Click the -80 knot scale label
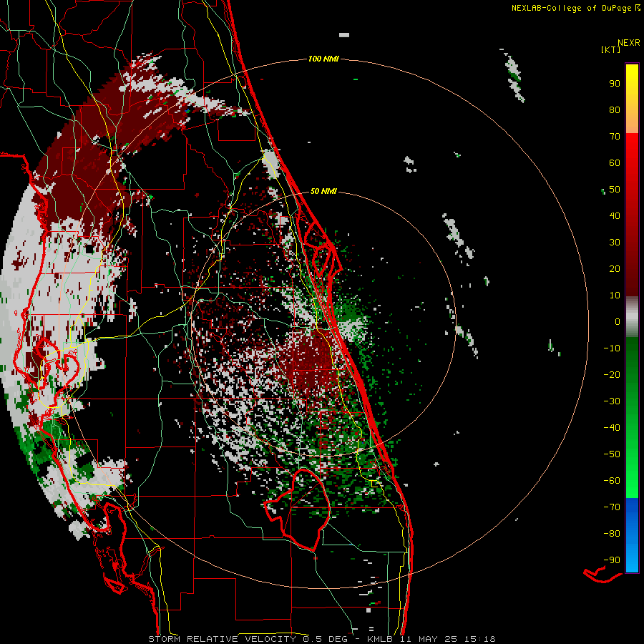This screenshot has height=644, width=644. [x=612, y=534]
